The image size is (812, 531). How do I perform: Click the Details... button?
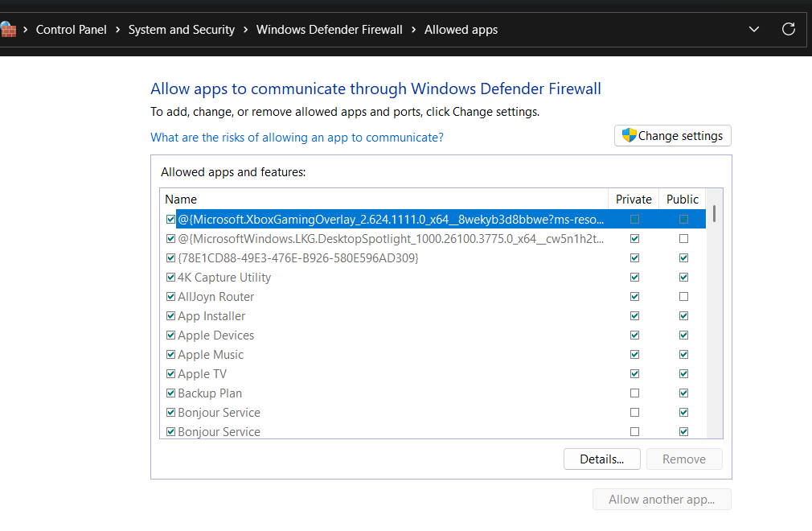point(601,459)
